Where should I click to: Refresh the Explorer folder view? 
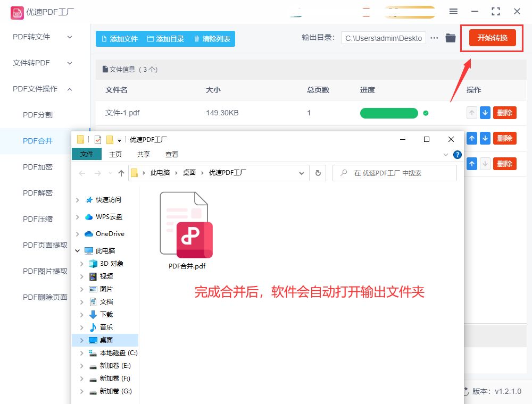pyautogui.click(x=318, y=173)
